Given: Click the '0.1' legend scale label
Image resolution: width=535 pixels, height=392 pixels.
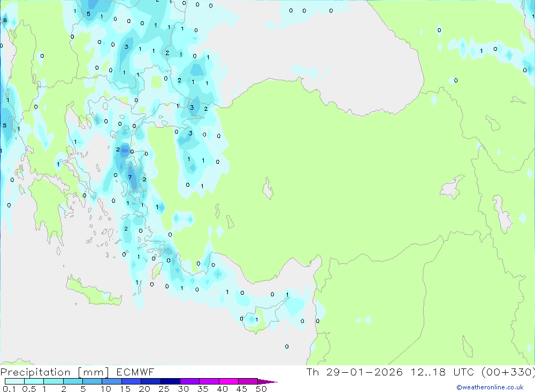Looking at the screenshot, I should [x=9, y=389].
